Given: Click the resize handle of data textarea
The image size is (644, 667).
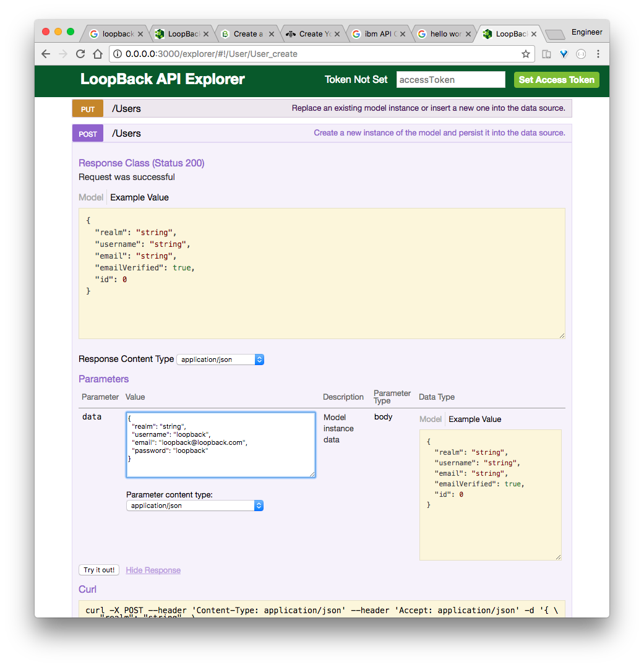Looking at the screenshot, I should [x=312, y=474].
